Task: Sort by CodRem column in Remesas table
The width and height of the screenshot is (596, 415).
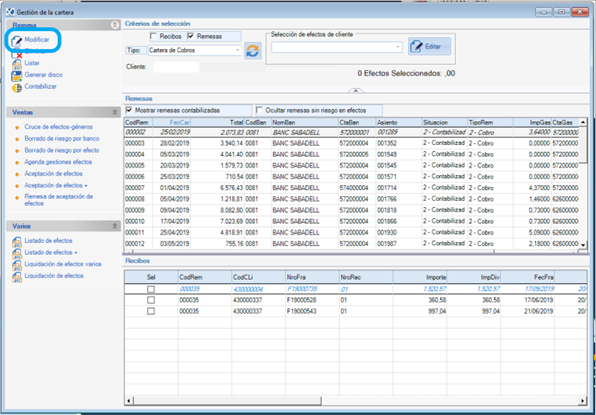Action: point(138,122)
